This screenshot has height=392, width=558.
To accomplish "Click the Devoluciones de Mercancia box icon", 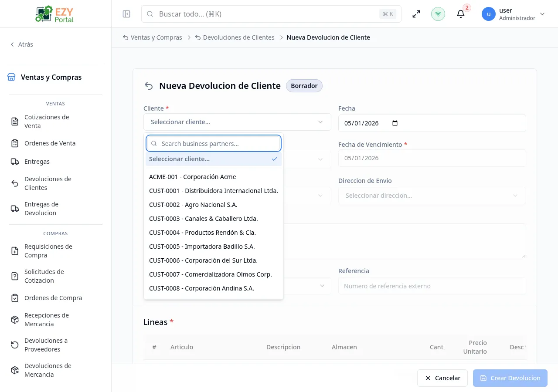I will (x=15, y=370).
